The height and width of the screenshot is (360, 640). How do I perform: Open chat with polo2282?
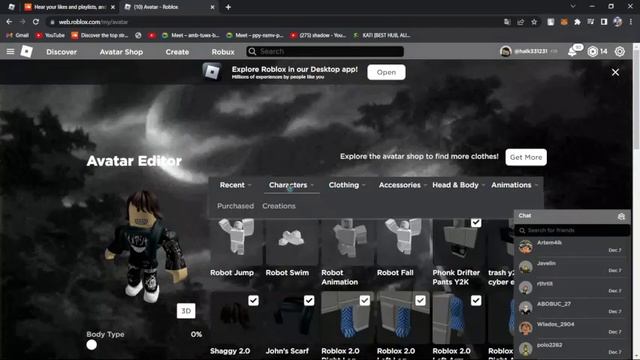tap(571, 348)
